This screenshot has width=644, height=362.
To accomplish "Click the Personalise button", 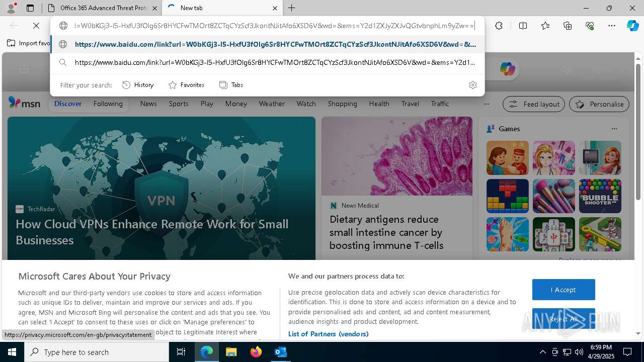I will click(x=599, y=104).
